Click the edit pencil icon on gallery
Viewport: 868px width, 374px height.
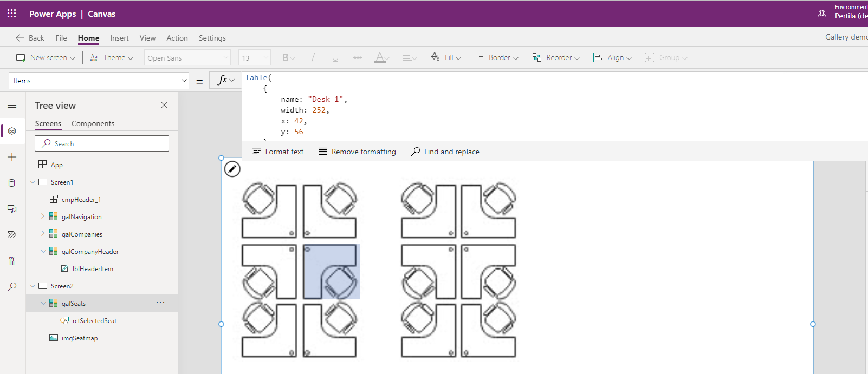232,169
